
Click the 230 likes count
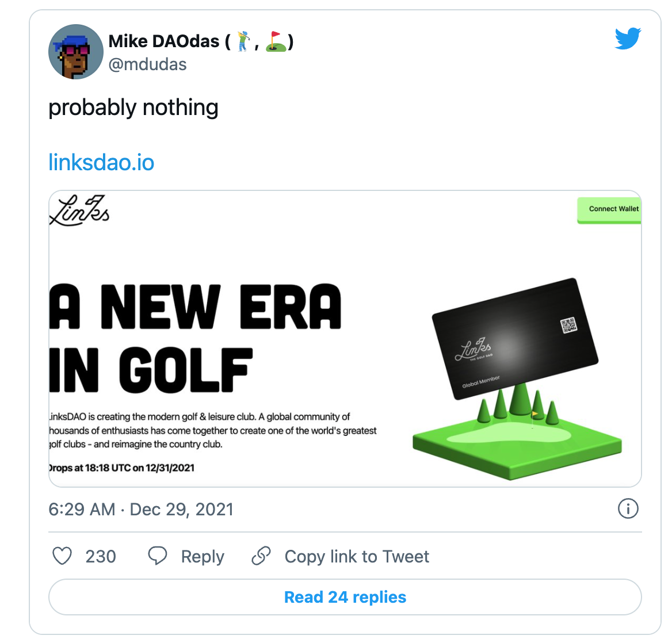[x=101, y=557]
